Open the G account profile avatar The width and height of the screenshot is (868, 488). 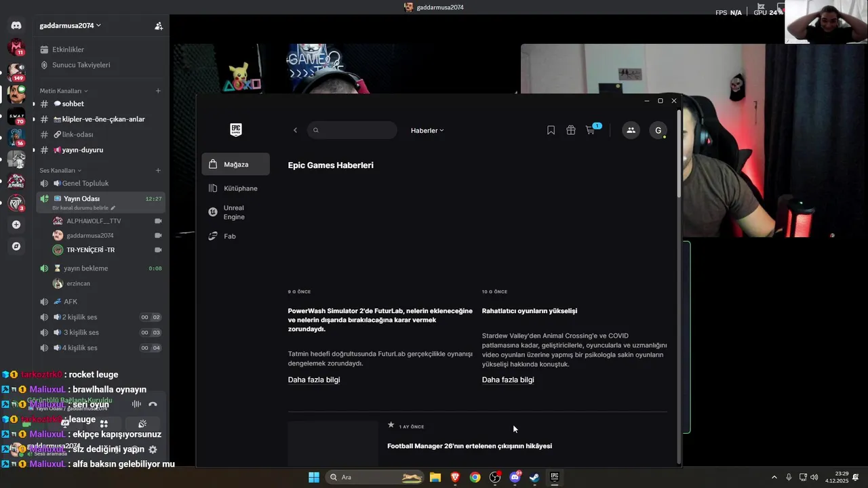[658, 130]
